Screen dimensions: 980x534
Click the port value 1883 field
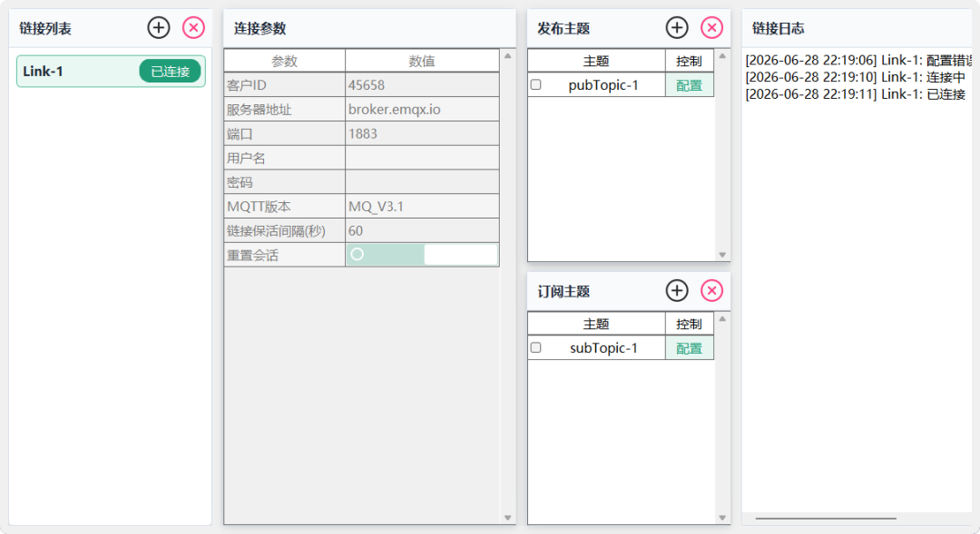coord(422,133)
